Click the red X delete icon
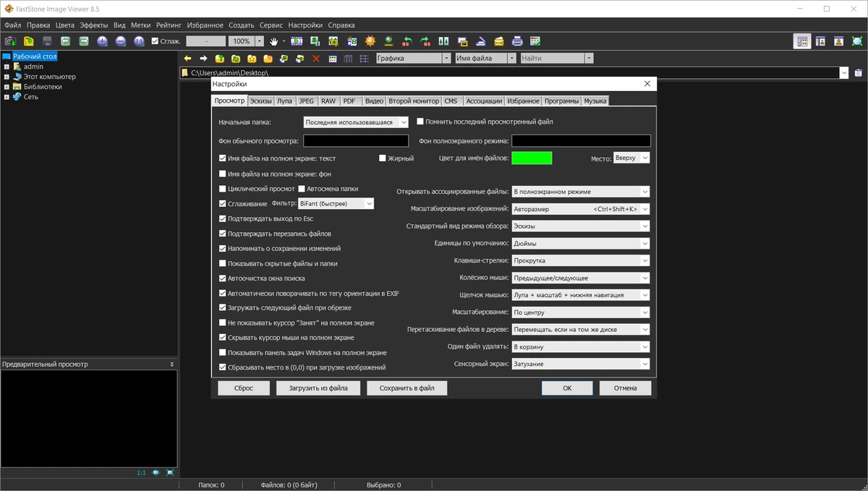 (x=316, y=59)
